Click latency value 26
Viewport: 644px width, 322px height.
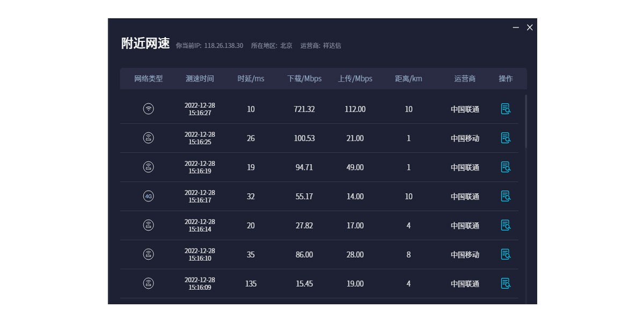(x=251, y=138)
